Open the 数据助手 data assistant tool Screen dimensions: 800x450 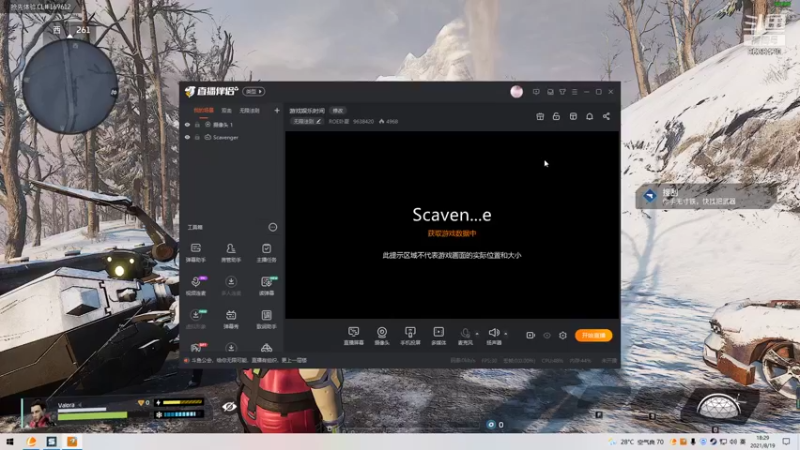[266, 319]
